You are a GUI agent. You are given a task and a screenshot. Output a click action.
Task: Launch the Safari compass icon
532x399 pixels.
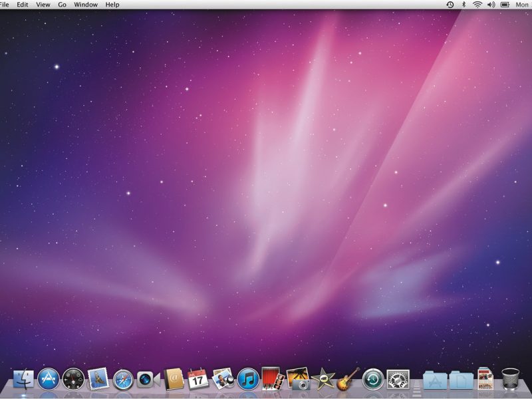pos(124,380)
